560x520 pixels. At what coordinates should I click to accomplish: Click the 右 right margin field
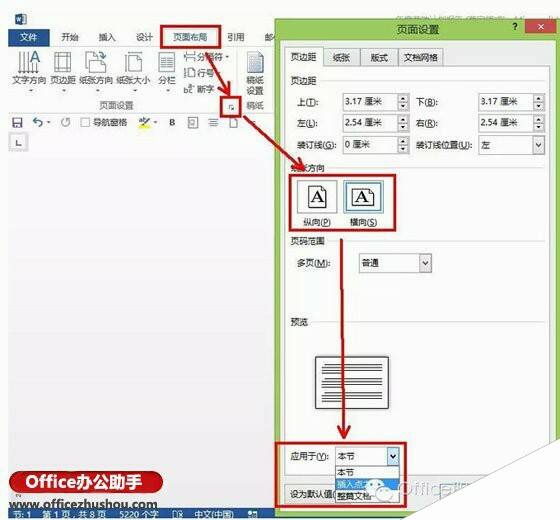pos(506,123)
